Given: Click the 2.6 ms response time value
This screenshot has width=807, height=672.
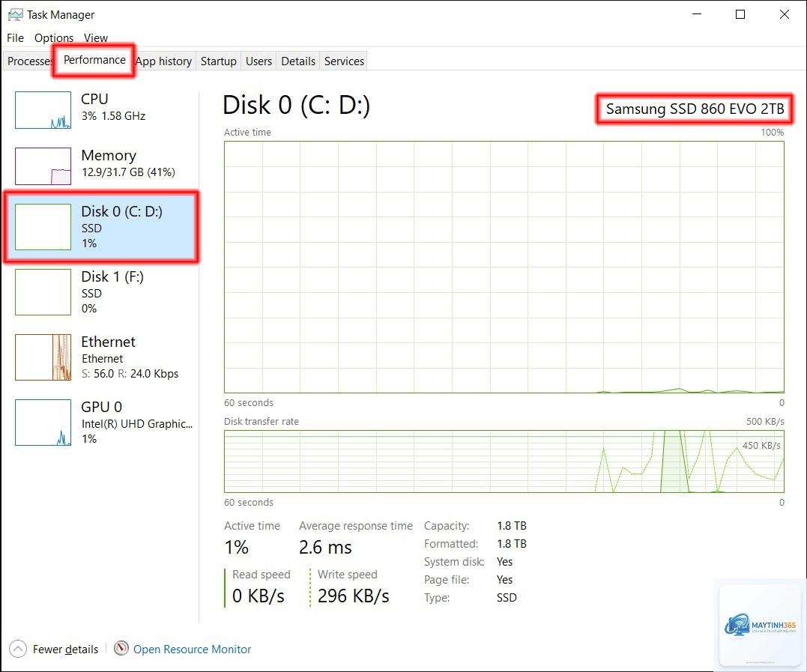Looking at the screenshot, I should click(x=325, y=548).
